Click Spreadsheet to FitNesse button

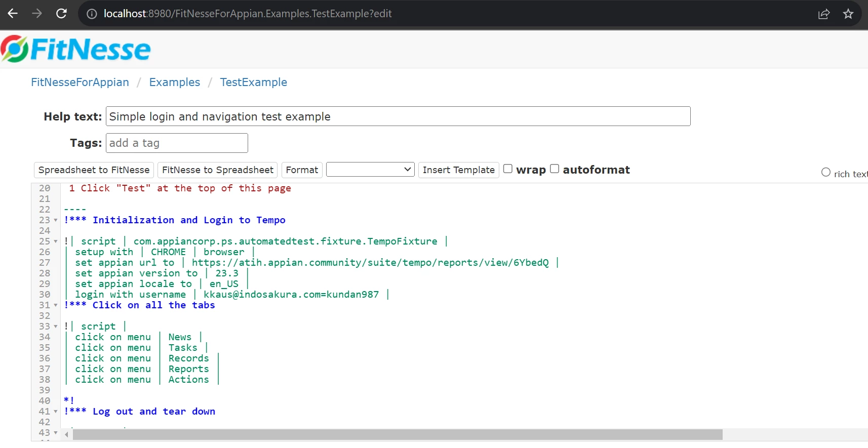[x=94, y=170]
